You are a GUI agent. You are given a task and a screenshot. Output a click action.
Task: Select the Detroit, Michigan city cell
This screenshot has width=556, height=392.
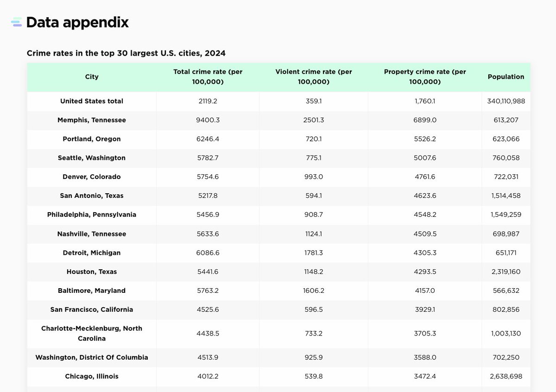pos(92,253)
